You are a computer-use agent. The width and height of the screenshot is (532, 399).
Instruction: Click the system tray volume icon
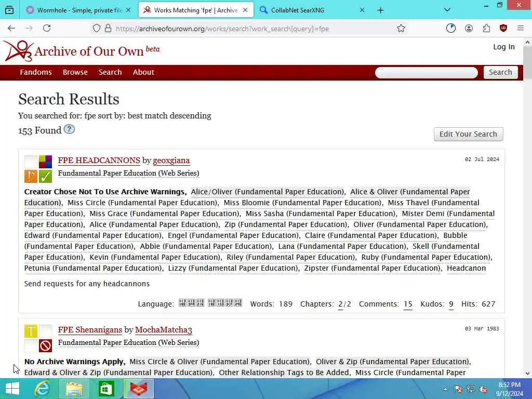483,389
